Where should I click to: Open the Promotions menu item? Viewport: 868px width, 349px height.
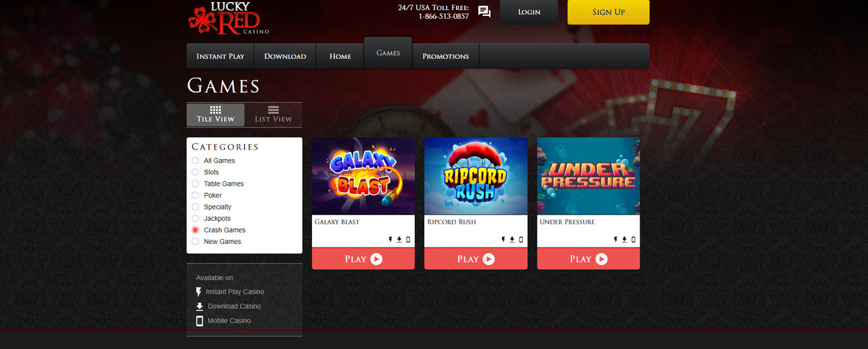445,56
